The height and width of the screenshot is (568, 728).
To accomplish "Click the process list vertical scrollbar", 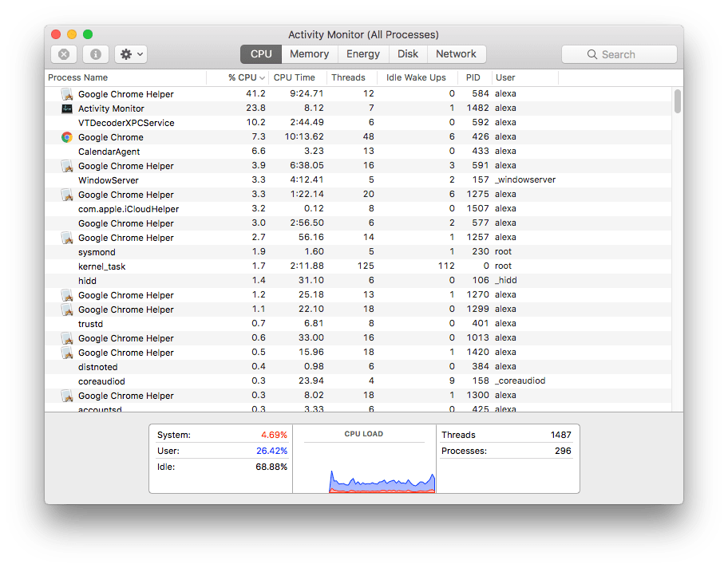I will (x=678, y=101).
